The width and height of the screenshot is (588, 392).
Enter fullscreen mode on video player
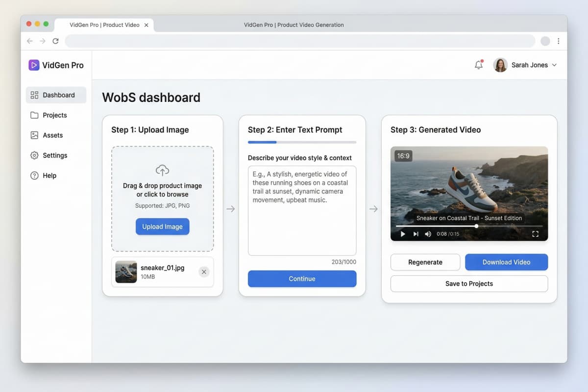(535, 234)
